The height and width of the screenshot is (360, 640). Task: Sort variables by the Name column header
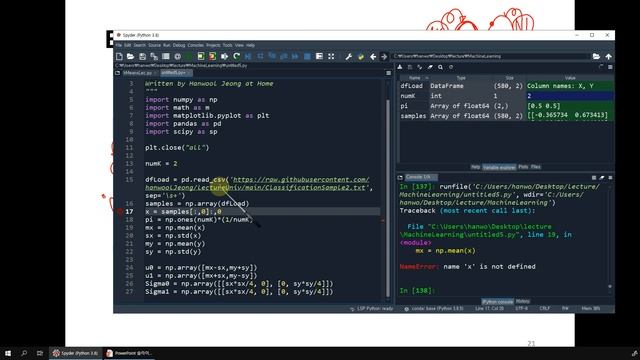click(x=414, y=78)
